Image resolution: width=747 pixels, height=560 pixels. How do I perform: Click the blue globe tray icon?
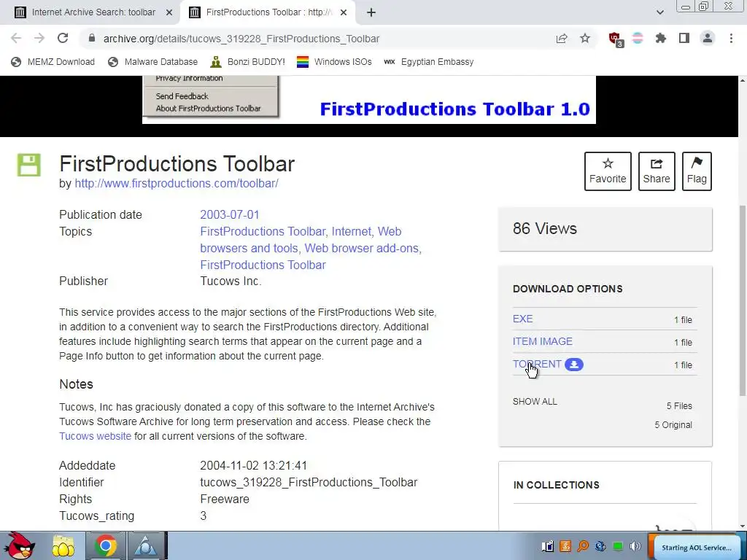tap(600, 546)
